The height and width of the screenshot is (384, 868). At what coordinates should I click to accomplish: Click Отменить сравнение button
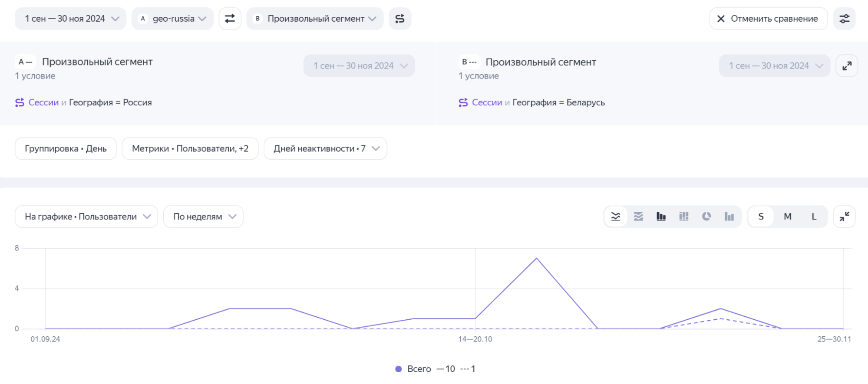click(768, 19)
